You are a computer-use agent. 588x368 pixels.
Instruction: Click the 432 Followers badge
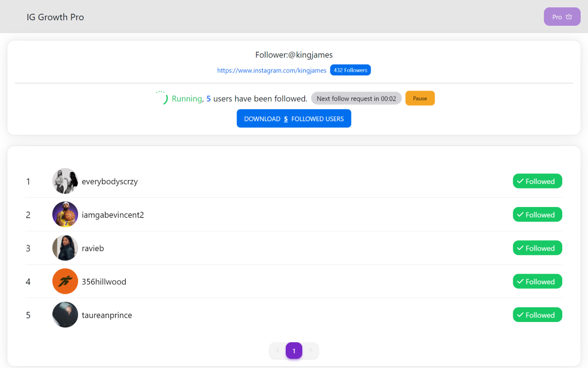pos(351,70)
